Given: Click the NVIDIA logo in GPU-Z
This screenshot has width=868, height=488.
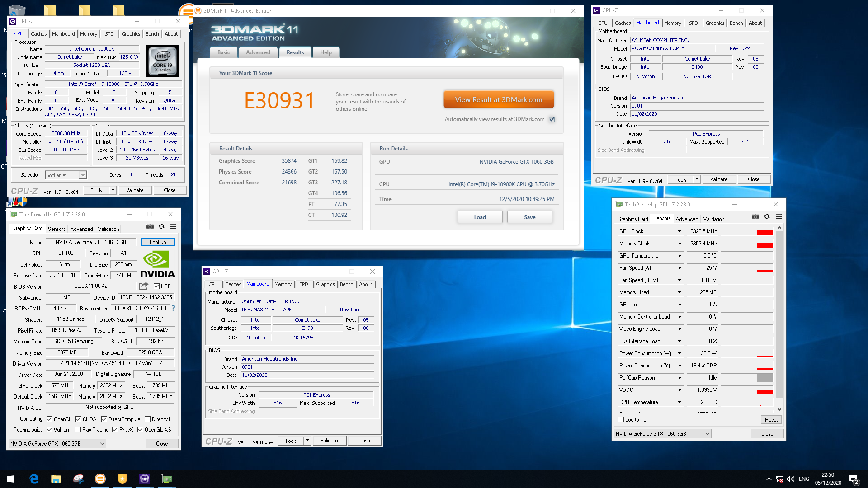Looking at the screenshot, I should point(157,264).
